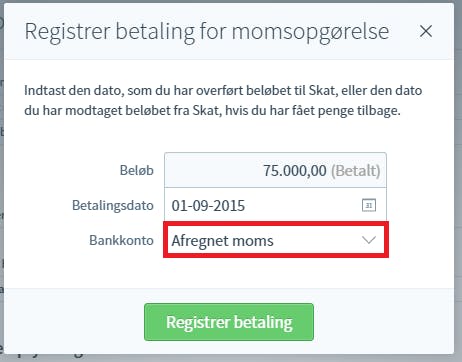Select the Afregnet moms bank account field

276,240
